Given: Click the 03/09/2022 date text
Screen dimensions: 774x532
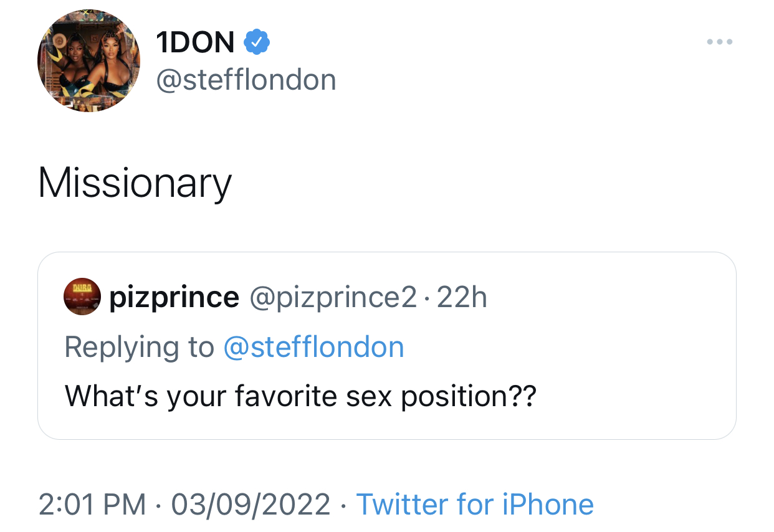Looking at the screenshot, I should [251, 504].
